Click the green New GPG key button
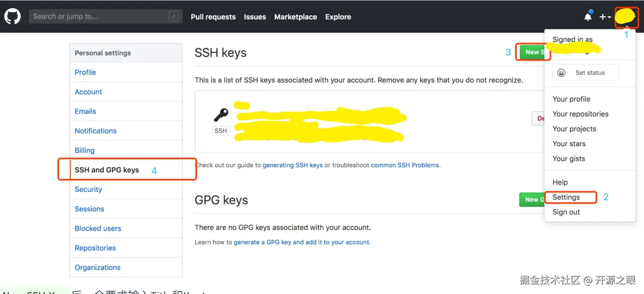 click(x=532, y=200)
